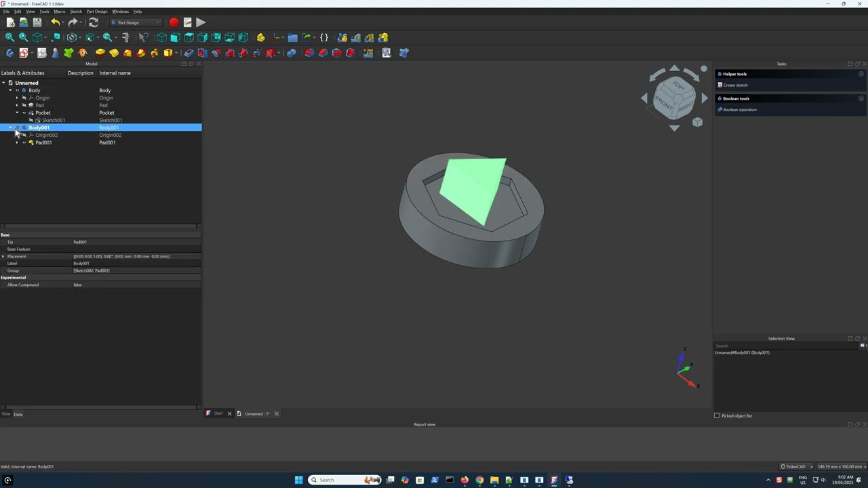
Task: Toggle visibility of the Pad feature
Action: pos(24,105)
